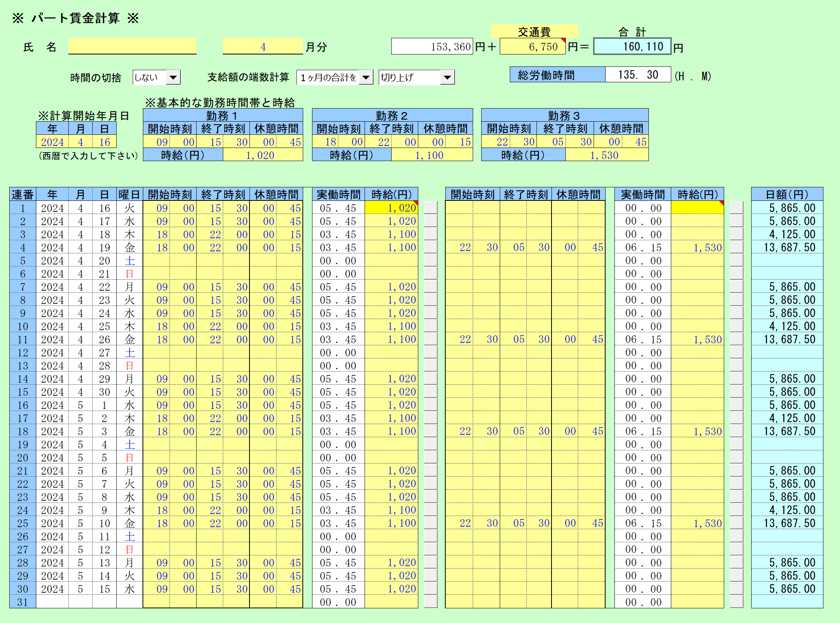Click the gray button after row 31's first 実働時間

pos(431,602)
